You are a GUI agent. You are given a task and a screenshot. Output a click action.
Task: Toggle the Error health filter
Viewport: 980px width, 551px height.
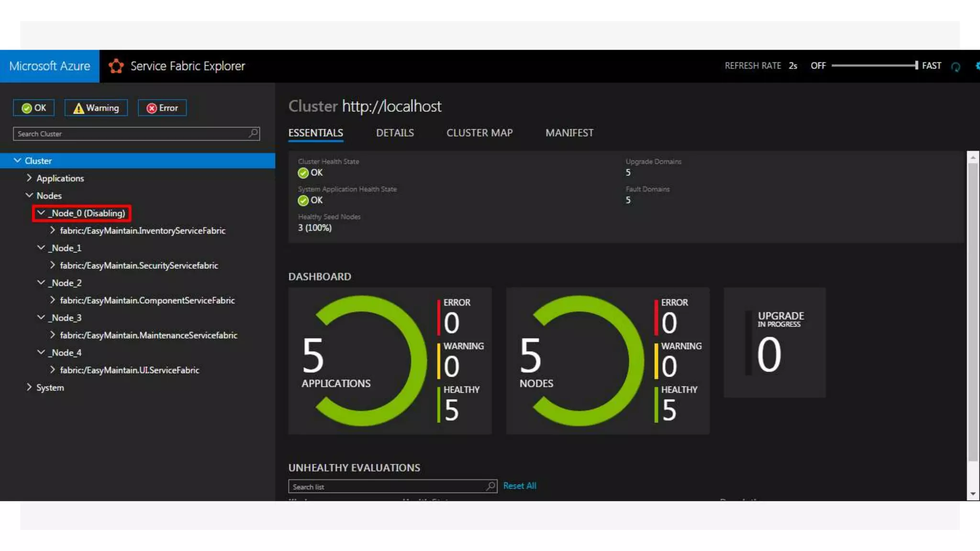[162, 108]
